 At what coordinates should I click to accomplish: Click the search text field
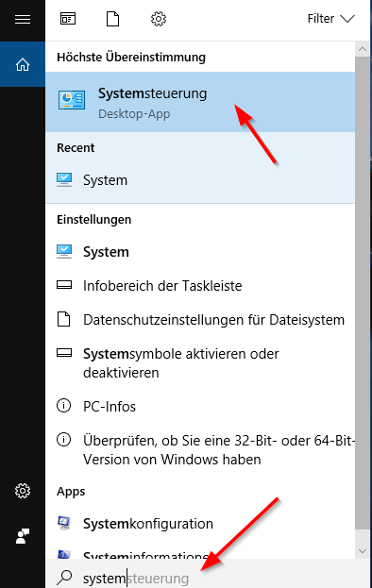(209, 574)
